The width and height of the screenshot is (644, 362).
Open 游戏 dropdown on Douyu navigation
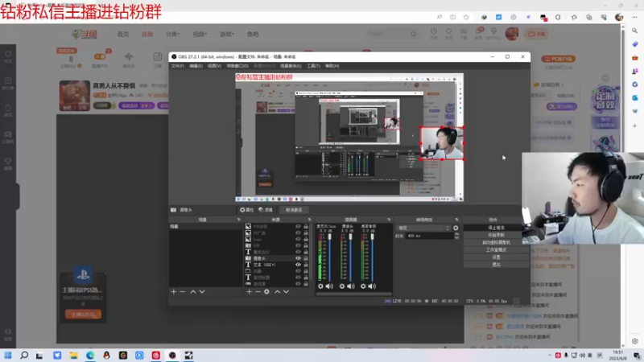tap(227, 34)
